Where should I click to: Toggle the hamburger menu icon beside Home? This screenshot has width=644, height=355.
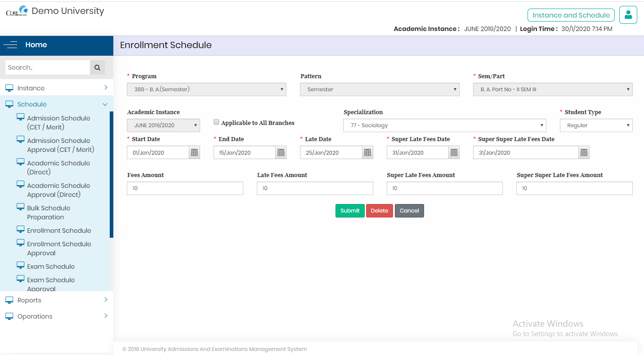pyautogui.click(x=10, y=45)
